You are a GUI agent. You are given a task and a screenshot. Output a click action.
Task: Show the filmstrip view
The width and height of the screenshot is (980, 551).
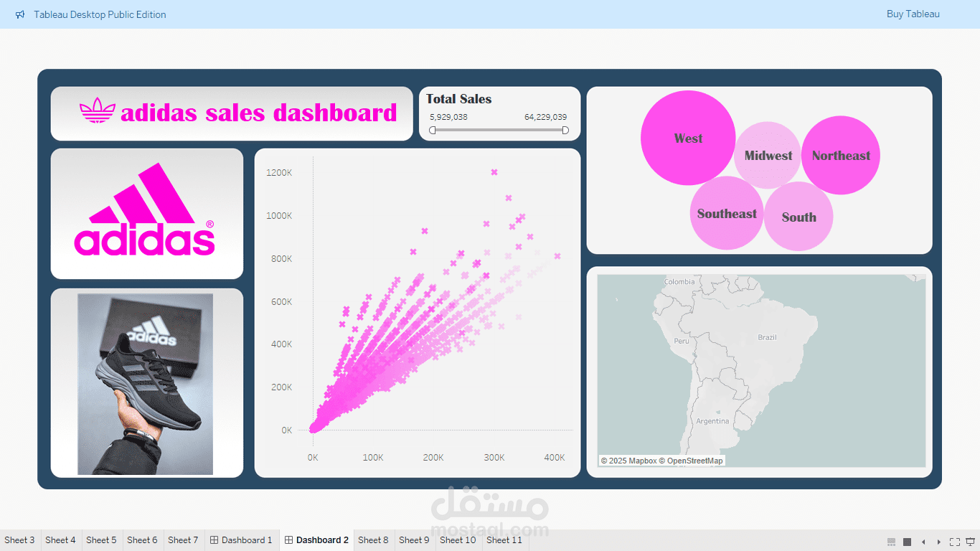coord(892,542)
